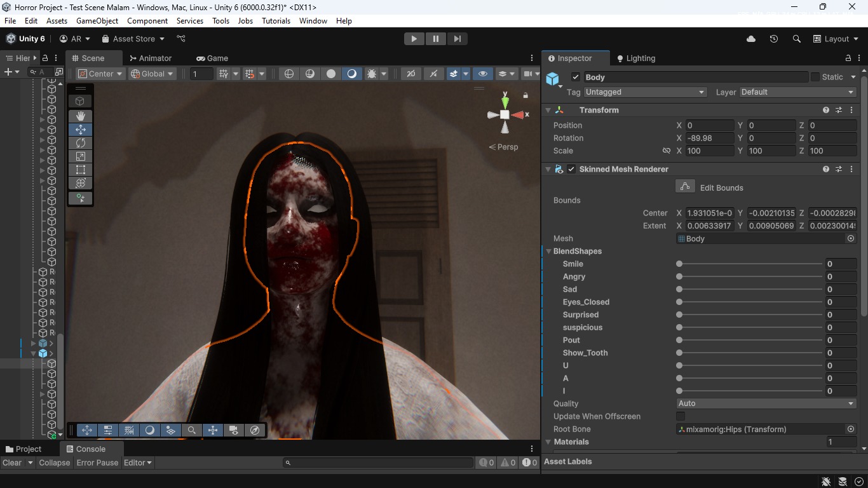Collapse the BlendShapes section
The width and height of the screenshot is (868, 488).
pyautogui.click(x=549, y=251)
